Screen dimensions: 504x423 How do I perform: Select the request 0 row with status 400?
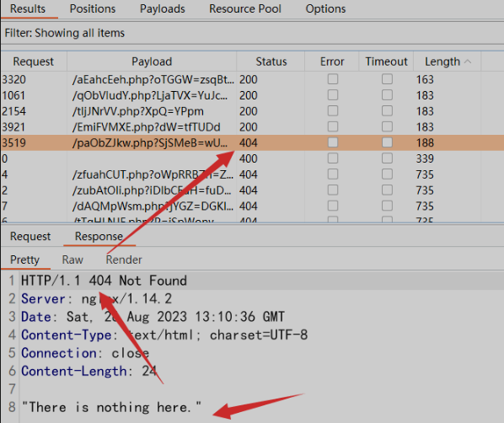tap(252, 158)
